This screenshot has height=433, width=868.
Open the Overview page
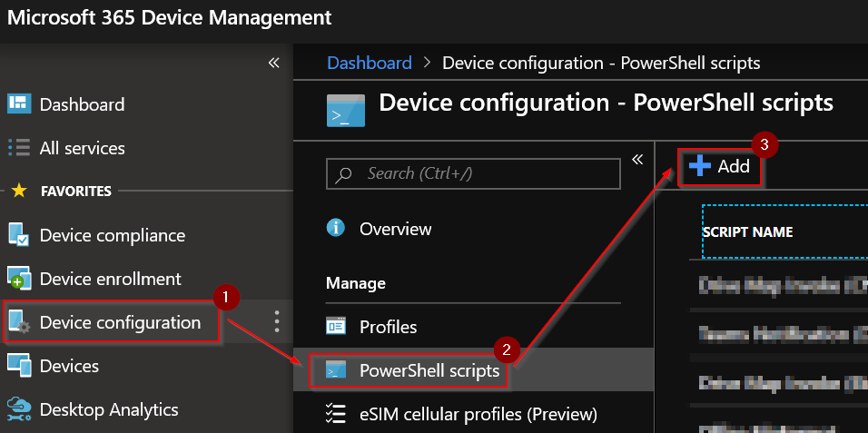pos(395,229)
